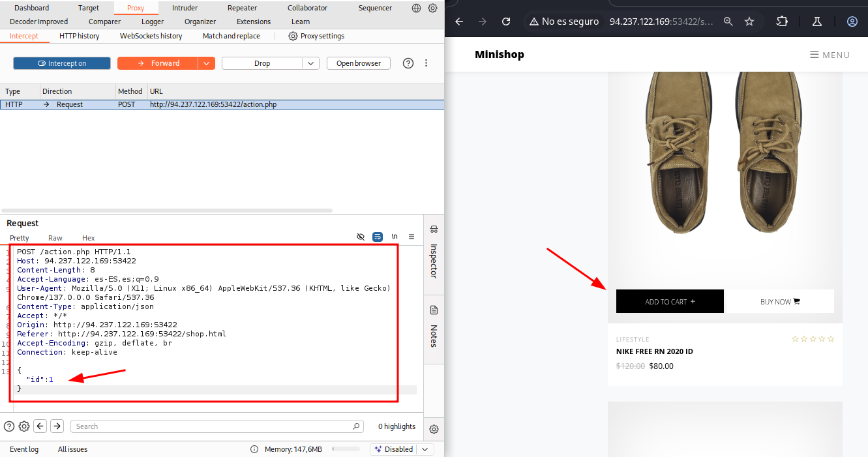Hide request editor with crossed-eye icon
Image resolution: width=868 pixels, height=457 pixels.
361,237
